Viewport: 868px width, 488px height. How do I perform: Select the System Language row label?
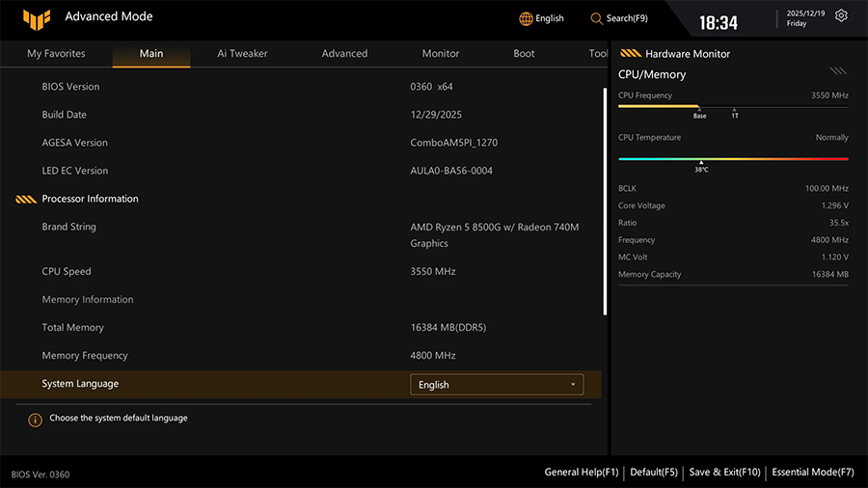pos(80,384)
